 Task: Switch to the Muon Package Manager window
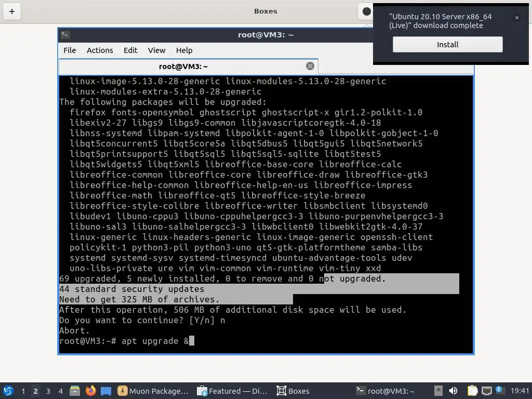pos(153,391)
